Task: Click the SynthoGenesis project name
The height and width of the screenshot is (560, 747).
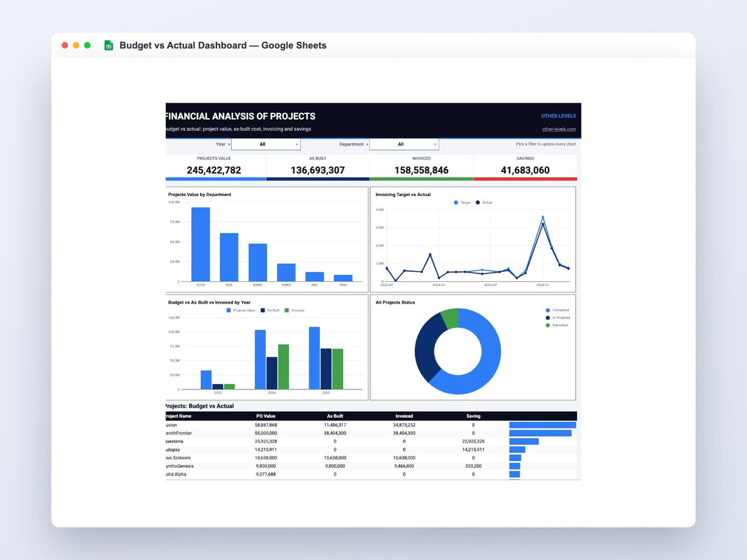Action: [x=179, y=466]
